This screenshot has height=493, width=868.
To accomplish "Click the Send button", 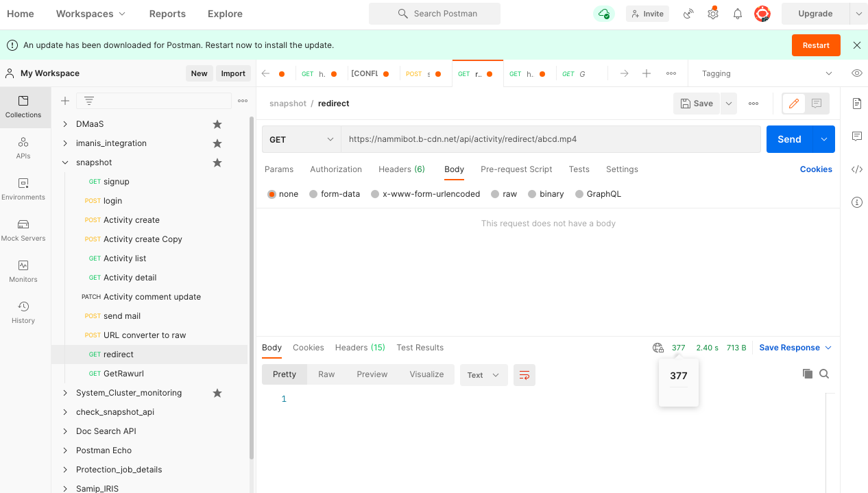I will [x=789, y=139].
